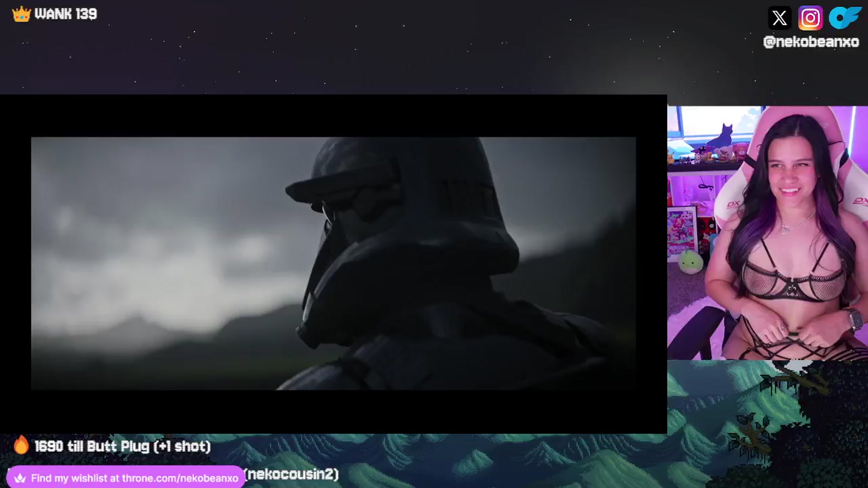
Task: Click the @nekobeanxo handle text
Action: tap(811, 42)
